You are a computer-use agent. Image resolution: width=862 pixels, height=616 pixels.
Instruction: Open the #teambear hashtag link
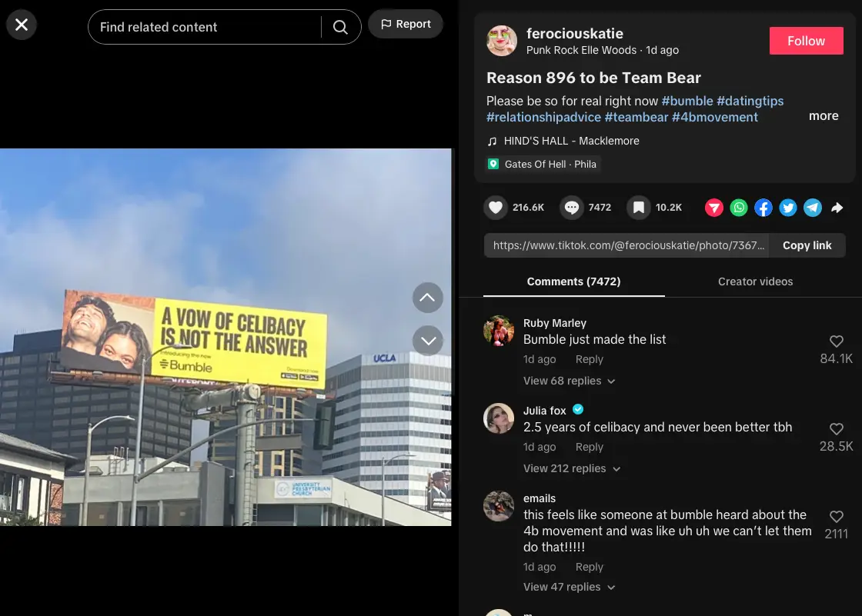[x=635, y=117]
